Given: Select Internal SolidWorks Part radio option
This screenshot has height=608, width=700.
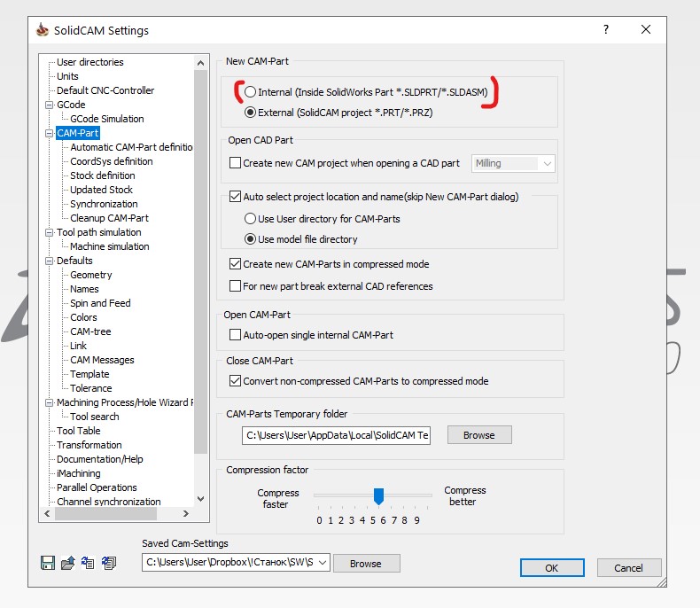Looking at the screenshot, I should 250,92.
